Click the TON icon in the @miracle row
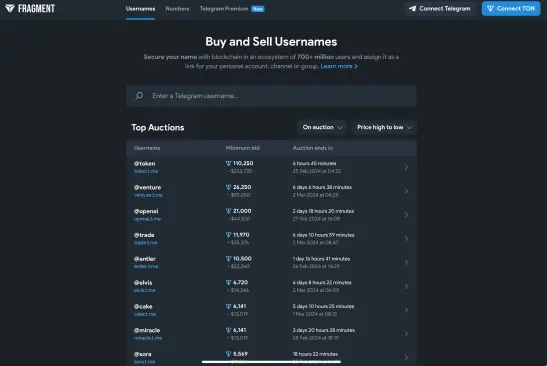This screenshot has height=366, width=547. pos(228,330)
